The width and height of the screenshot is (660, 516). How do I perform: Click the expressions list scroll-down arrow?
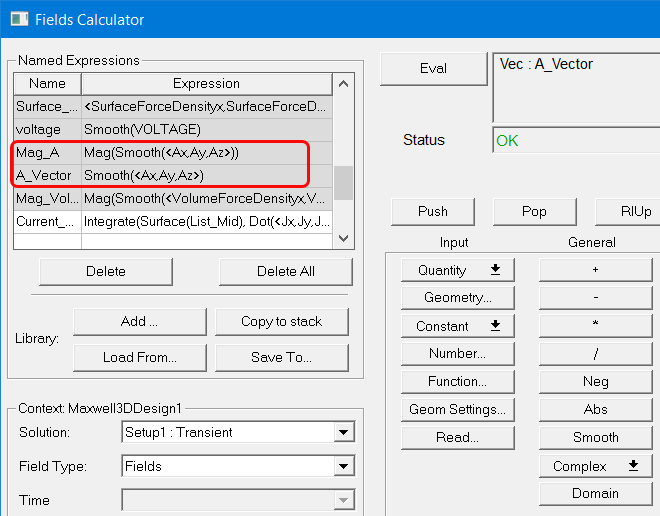343,239
